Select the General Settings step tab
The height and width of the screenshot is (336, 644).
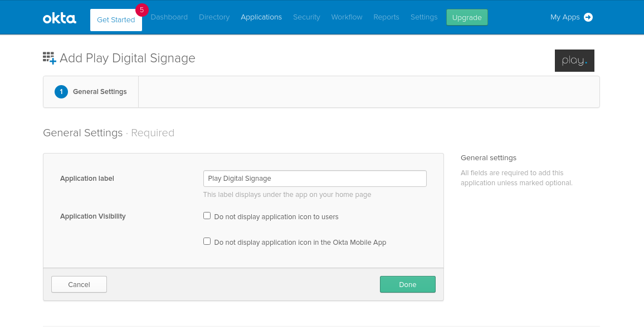click(x=91, y=92)
